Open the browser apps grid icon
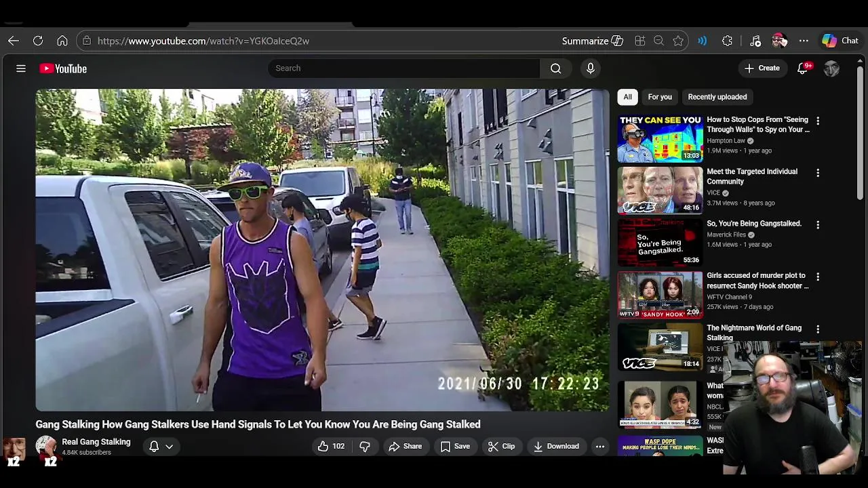The height and width of the screenshot is (488, 868). (x=639, y=41)
